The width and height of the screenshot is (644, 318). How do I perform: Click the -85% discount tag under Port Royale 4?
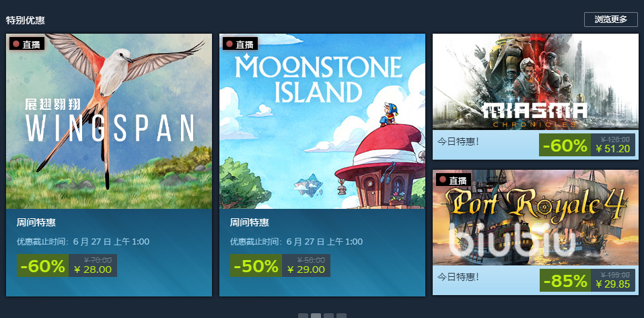pos(565,280)
